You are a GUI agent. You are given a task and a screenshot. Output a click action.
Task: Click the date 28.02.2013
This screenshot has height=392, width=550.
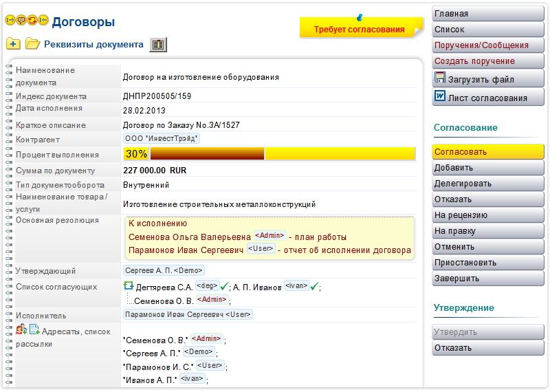pos(144,111)
